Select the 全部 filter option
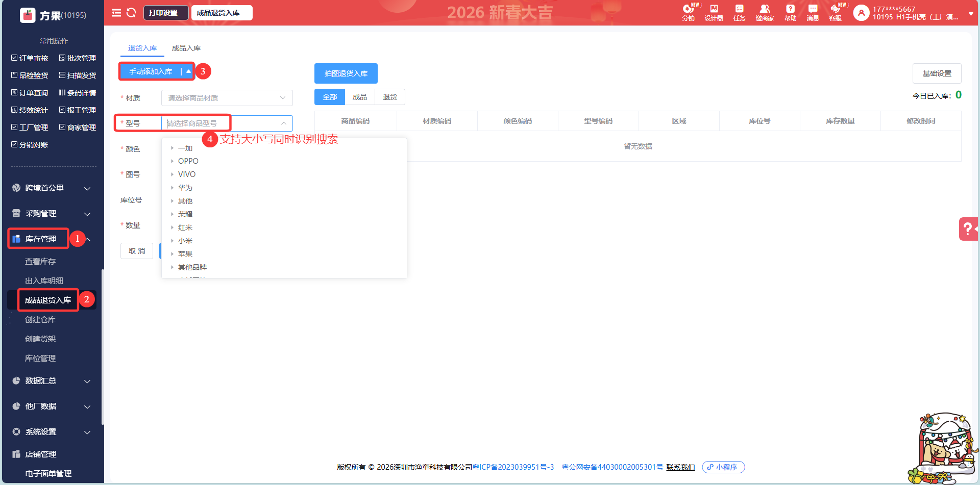 tap(330, 97)
